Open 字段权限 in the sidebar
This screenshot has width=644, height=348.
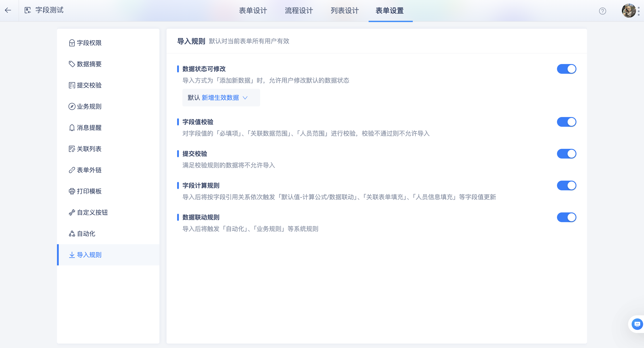pos(108,43)
